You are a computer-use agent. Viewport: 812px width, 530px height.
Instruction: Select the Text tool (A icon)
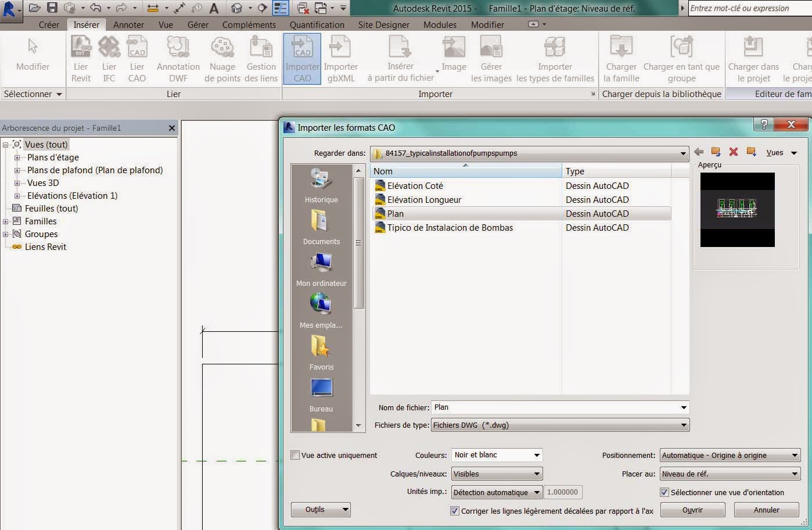214,8
